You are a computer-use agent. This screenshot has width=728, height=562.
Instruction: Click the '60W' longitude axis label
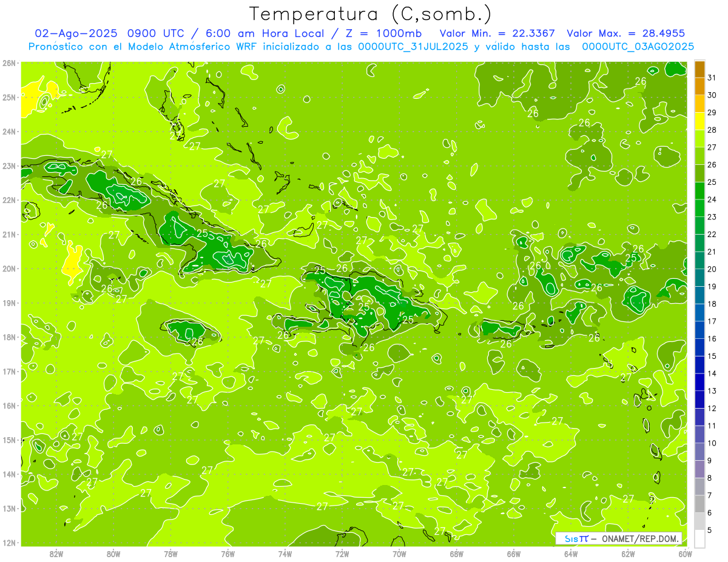(685, 554)
